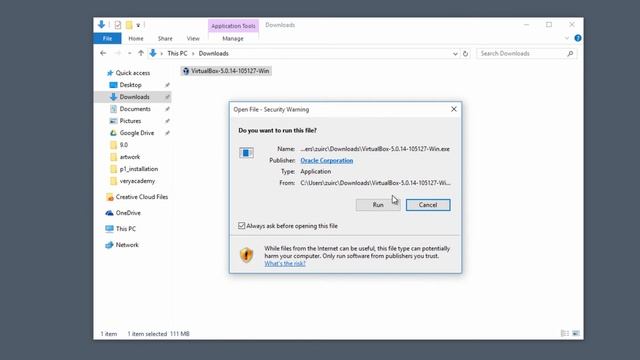Switch to the Home ribbon tab
This screenshot has height=360, width=640.
136,38
